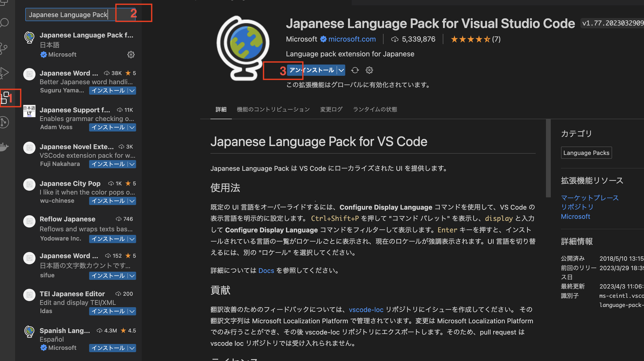The image size is (644, 361).
Task: Open the マーケットプレース resource link
Action: [590, 198]
